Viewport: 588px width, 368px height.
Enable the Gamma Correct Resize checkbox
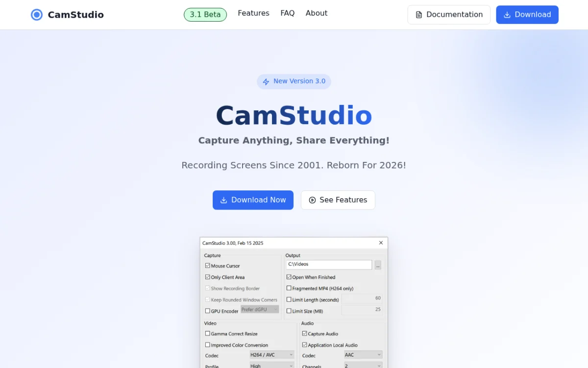208,333
